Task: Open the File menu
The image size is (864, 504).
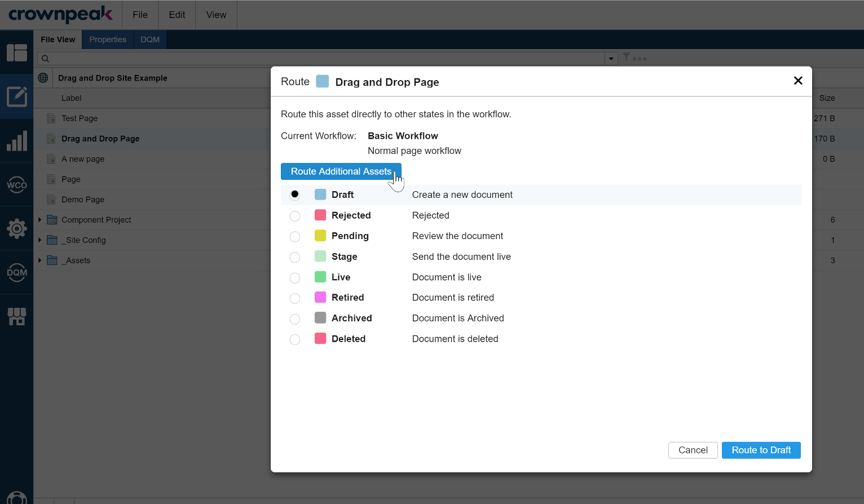Action: [140, 15]
